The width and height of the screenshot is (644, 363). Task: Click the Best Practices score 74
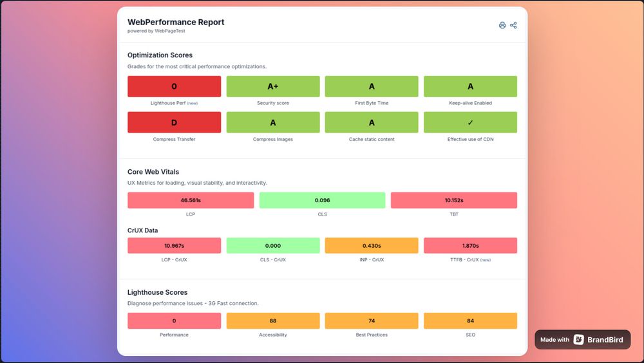pyautogui.click(x=372, y=321)
